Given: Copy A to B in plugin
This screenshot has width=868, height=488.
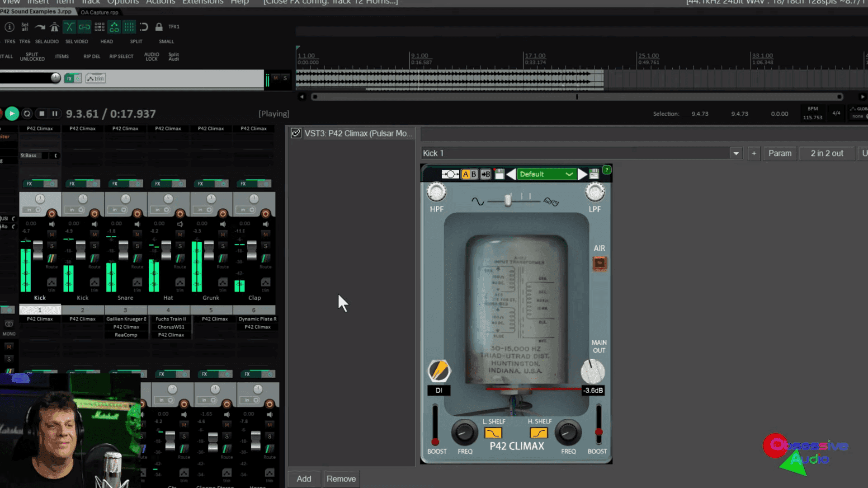Looking at the screenshot, I should coord(486,174).
